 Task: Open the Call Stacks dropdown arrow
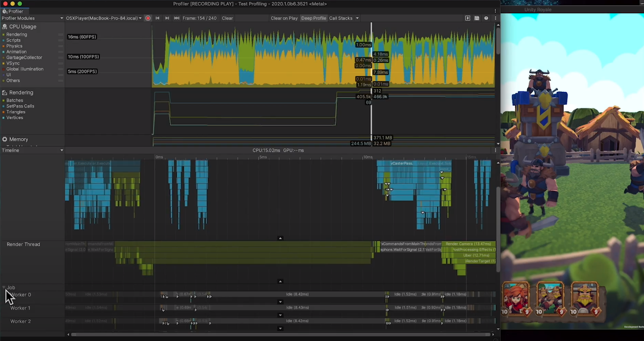357,18
